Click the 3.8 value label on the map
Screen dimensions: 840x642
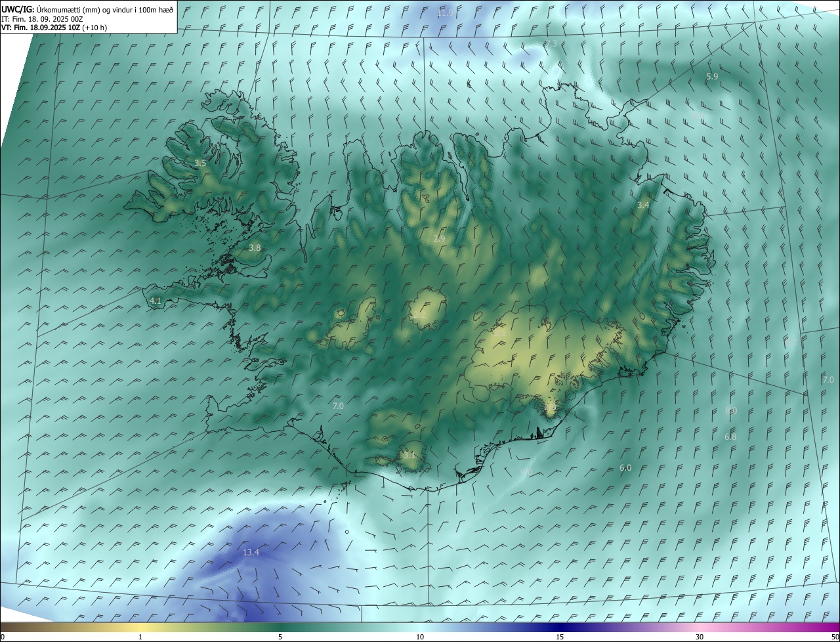[255, 247]
